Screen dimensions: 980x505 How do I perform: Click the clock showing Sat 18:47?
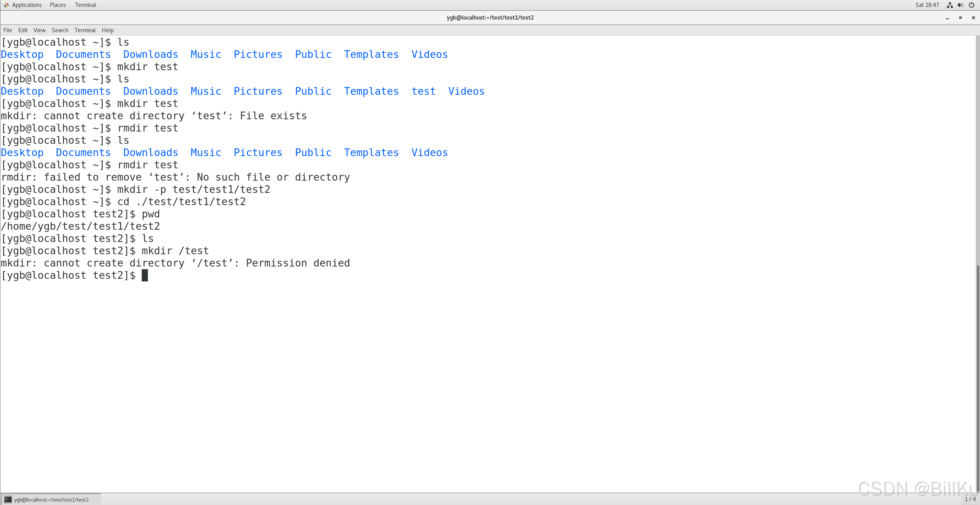(x=927, y=5)
